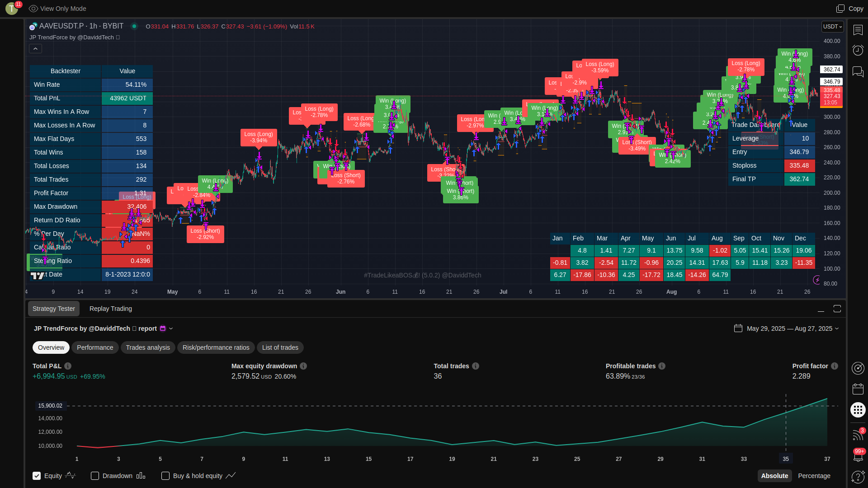Click the purple lightning icon on chart
The image size is (868, 488).
(x=816, y=280)
